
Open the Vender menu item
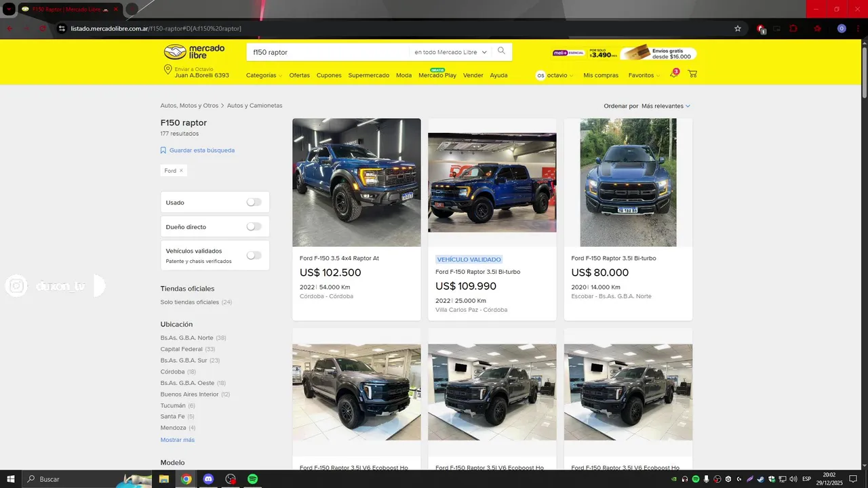(x=473, y=75)
